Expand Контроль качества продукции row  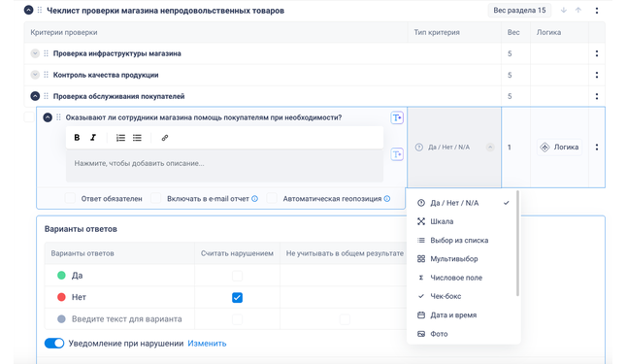click(x=35, y=75)
